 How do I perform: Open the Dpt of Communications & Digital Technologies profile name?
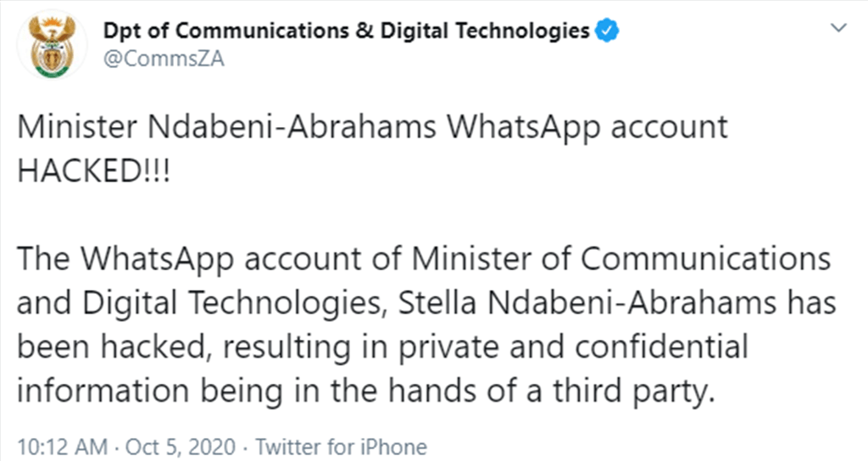coord(345,32)
